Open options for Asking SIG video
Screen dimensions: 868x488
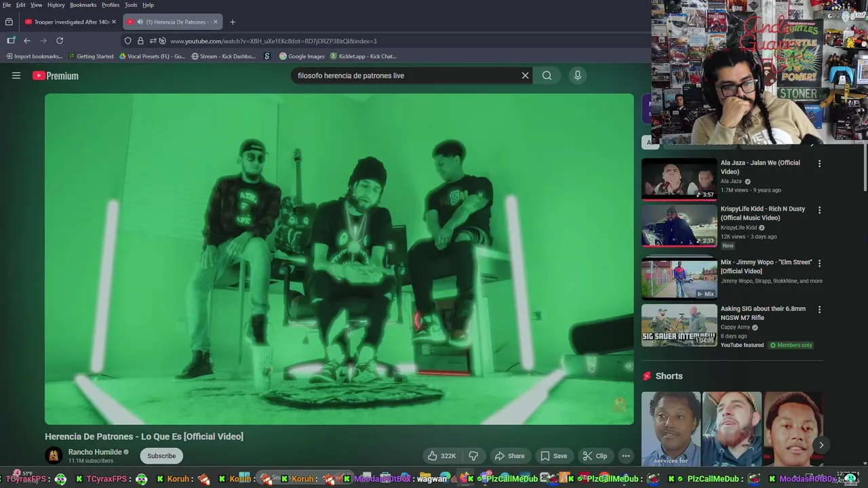tap(819, 309)
